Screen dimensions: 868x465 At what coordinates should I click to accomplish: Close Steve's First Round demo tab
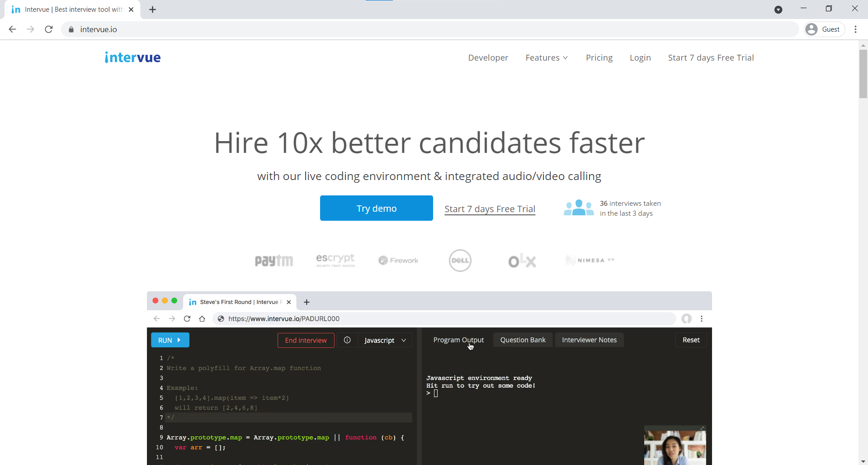[289, 302]
